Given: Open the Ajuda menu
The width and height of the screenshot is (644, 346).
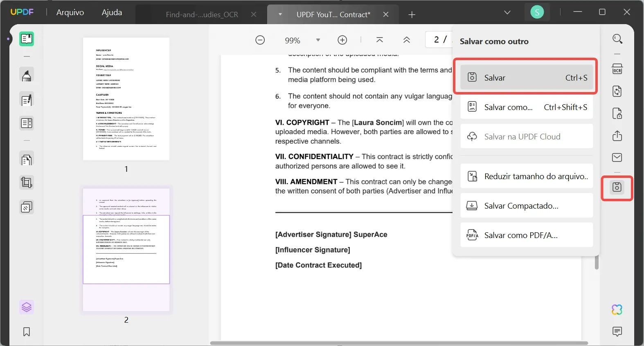Looking at the screenshot, I should pyautogui.click(x=112, y=12).
